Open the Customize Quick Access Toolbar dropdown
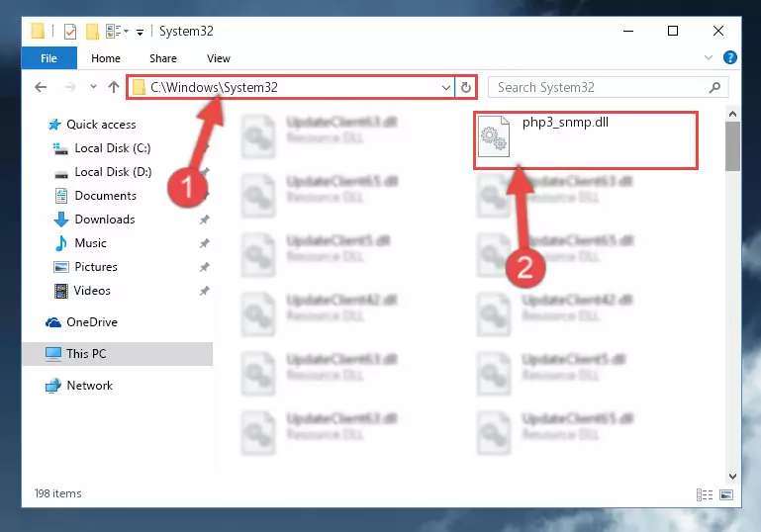The width and height of the screenshot is (761, 532). pos(140,33)
